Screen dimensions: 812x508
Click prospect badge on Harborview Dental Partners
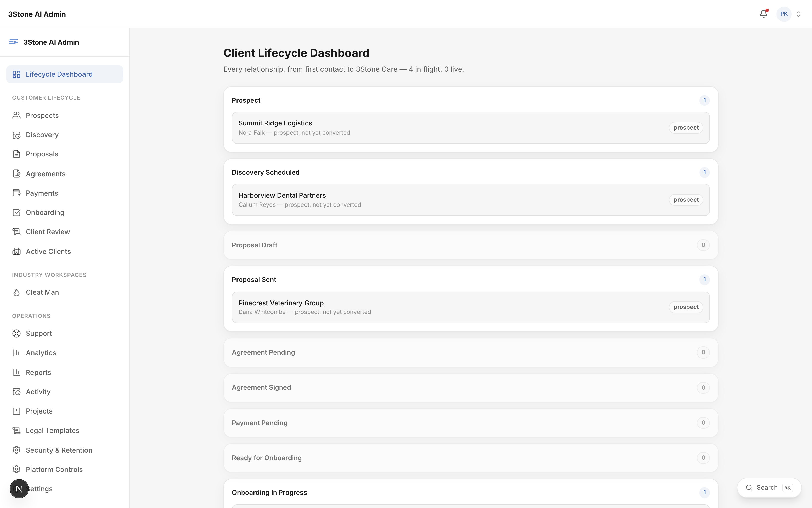686,200
